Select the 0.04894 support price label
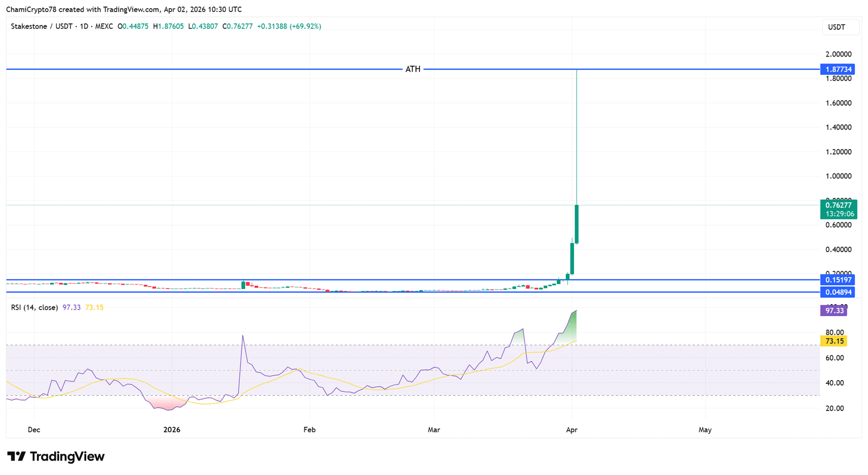The image size is (868, 475). [x=839, y=292]
